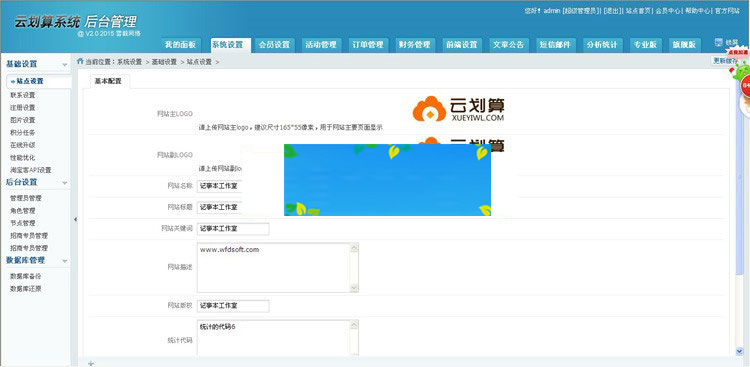This screenshot has width=750, height=367.
Task: Open the 会员设置 top tab
Action: coord(274,45)
